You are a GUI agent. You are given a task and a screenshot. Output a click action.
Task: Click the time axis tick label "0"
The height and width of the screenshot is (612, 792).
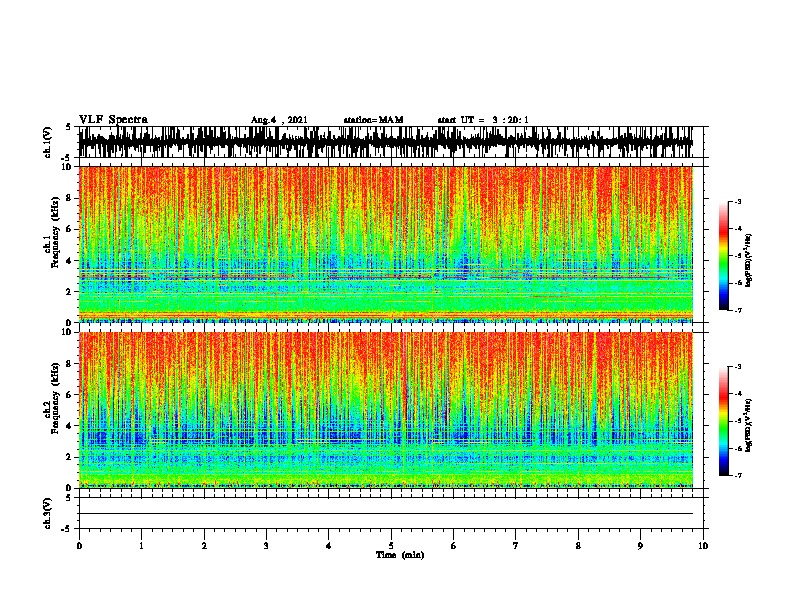coord(79,546)
